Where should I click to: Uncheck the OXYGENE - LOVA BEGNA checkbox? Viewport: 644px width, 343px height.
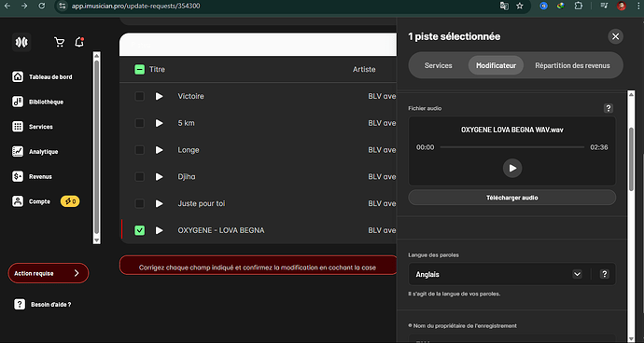click(140, 230)
